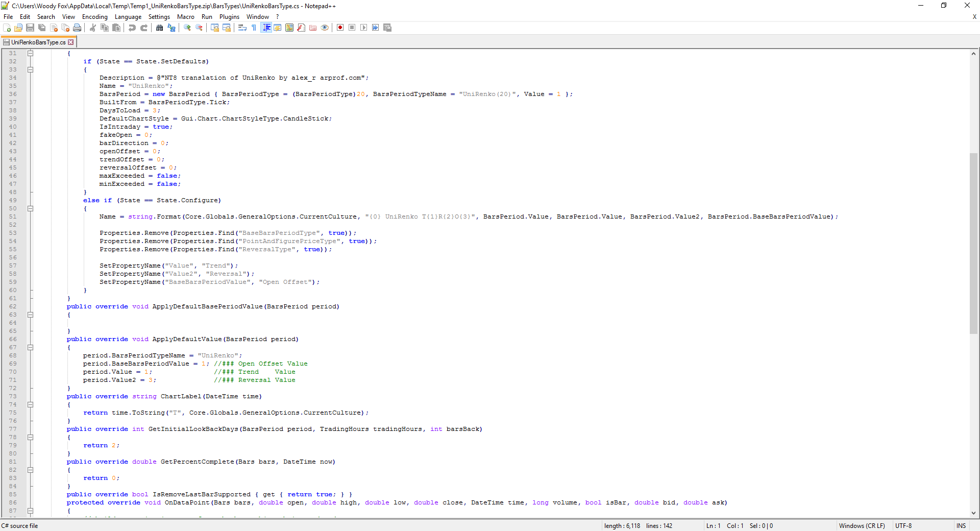Click the Open file toolbar icon
Image resolution: width=980 pixels, height=531 pixels.
pyautogui.click(x=18, y=28)
